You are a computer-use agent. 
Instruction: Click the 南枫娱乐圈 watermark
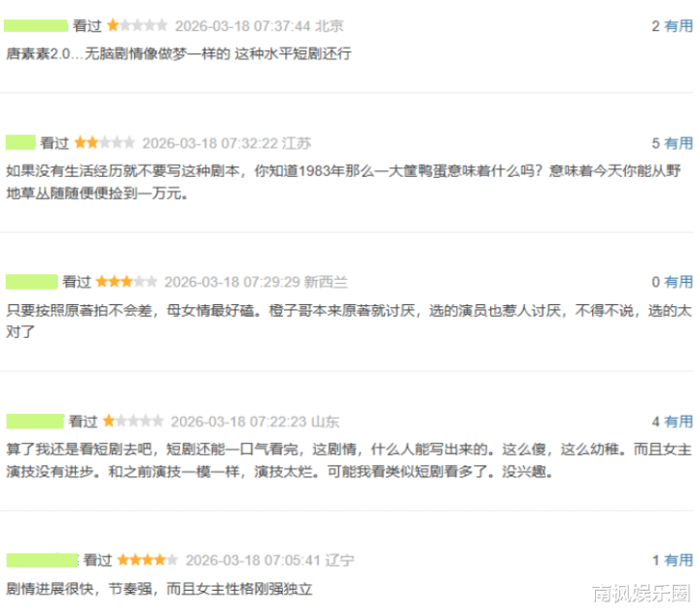642,594
